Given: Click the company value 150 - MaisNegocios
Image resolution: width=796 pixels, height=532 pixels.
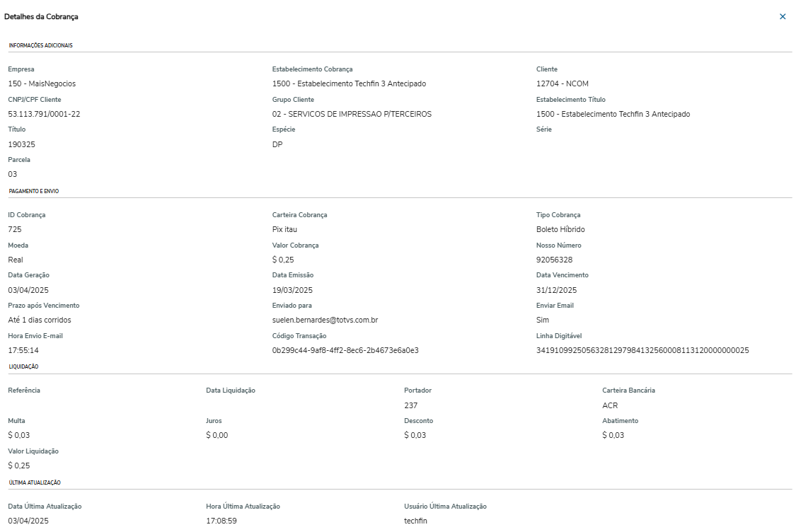Looking at the screenshot, I should click(x=42, y=83).
